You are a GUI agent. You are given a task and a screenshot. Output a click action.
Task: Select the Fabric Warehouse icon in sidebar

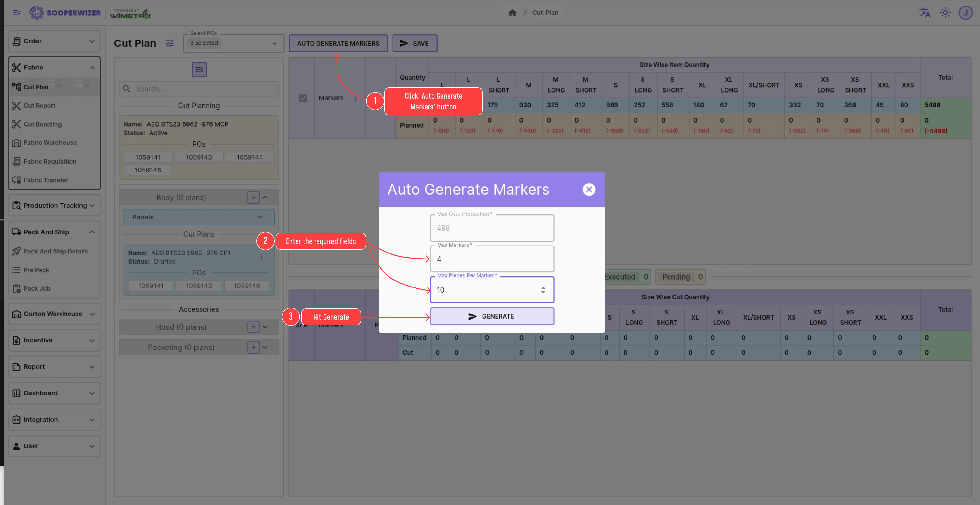point(17,143)
